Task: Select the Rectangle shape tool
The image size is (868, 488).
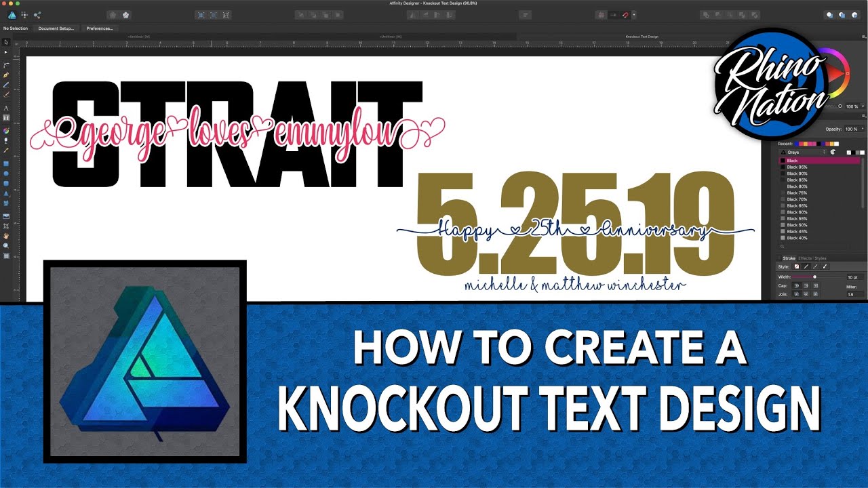Action: pos(6,163)
